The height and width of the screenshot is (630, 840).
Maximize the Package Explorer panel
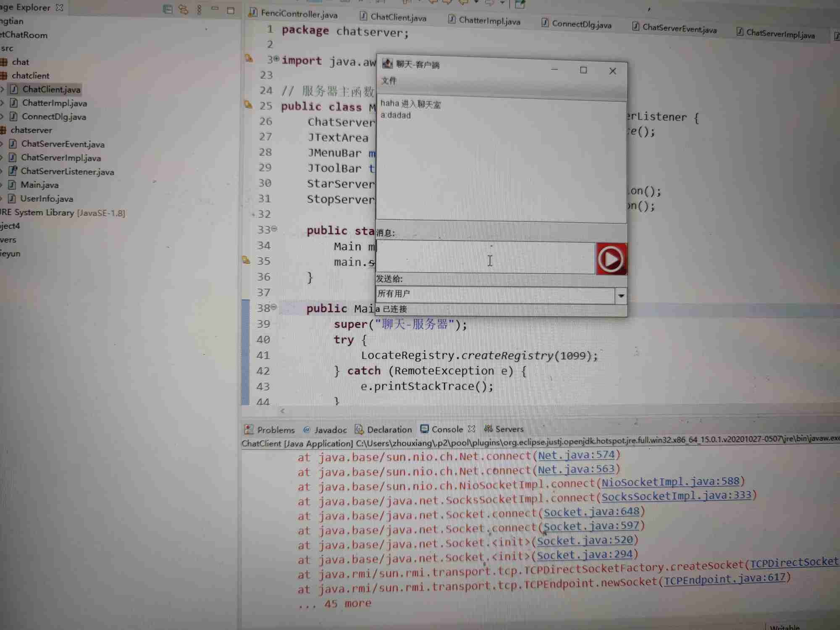click(x=231, y=10)
